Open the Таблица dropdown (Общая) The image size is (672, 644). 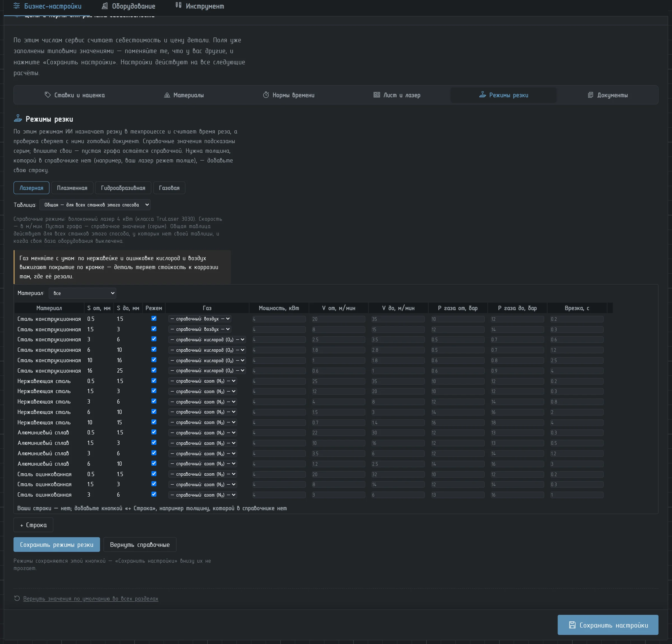[95, 205]
